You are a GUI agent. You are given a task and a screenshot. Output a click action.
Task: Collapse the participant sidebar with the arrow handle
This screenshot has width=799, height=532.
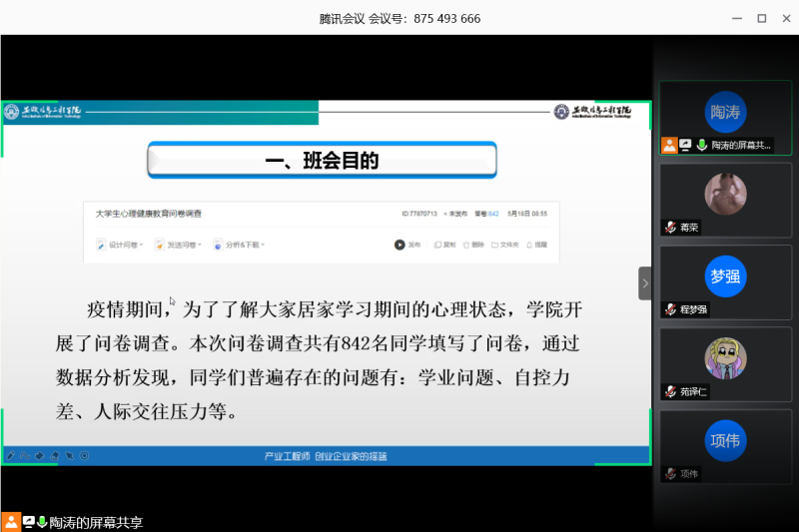645,283
